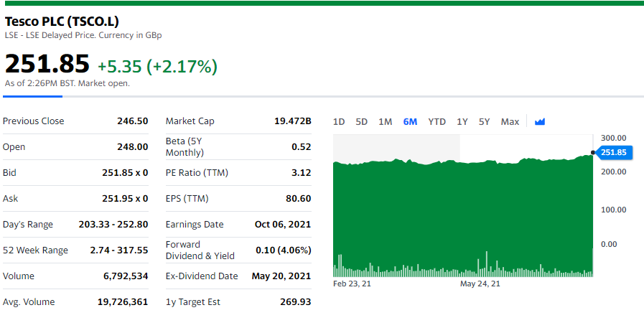Click the Open value 248.00
The image size is (644, 328).
[x=133, y=147]
